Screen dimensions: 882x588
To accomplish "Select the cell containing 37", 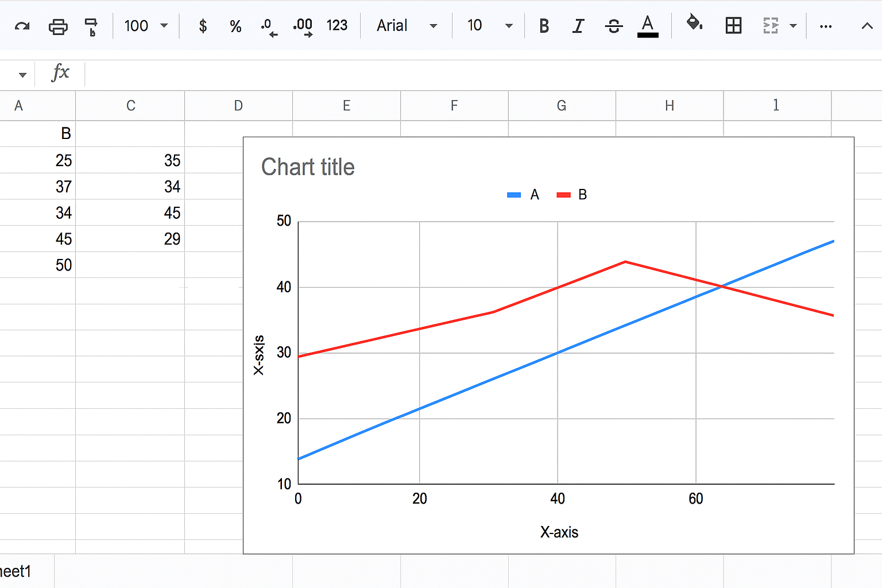I will click(37, 187).
